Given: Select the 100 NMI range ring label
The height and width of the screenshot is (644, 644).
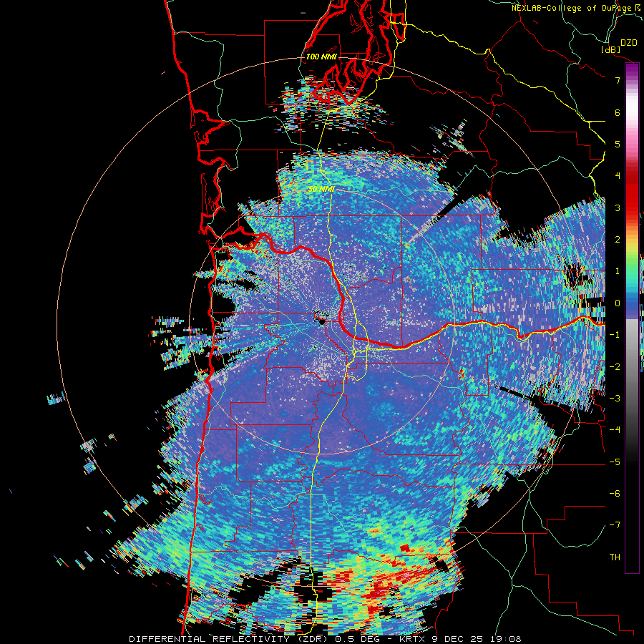Looking at the screenshot, I should (x=321, y=57).
